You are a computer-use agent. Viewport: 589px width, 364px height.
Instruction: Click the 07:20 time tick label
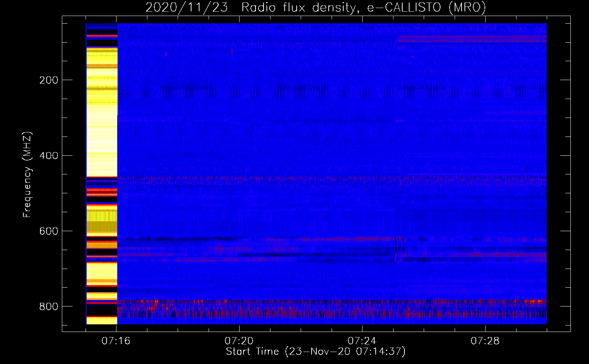(239, 341)
